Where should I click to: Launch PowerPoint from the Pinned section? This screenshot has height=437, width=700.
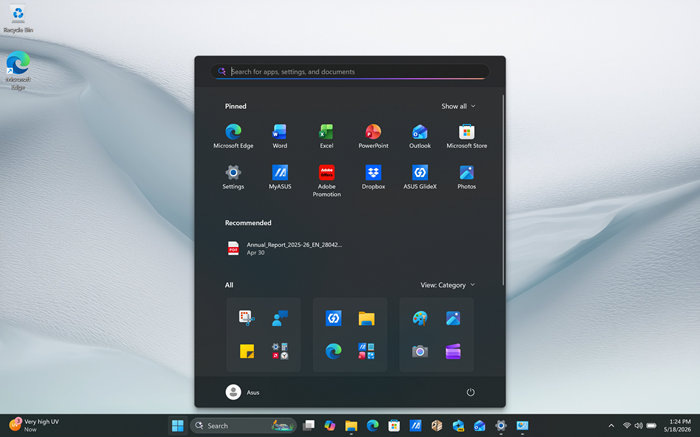pyautogui.click(x=373, y=136)
